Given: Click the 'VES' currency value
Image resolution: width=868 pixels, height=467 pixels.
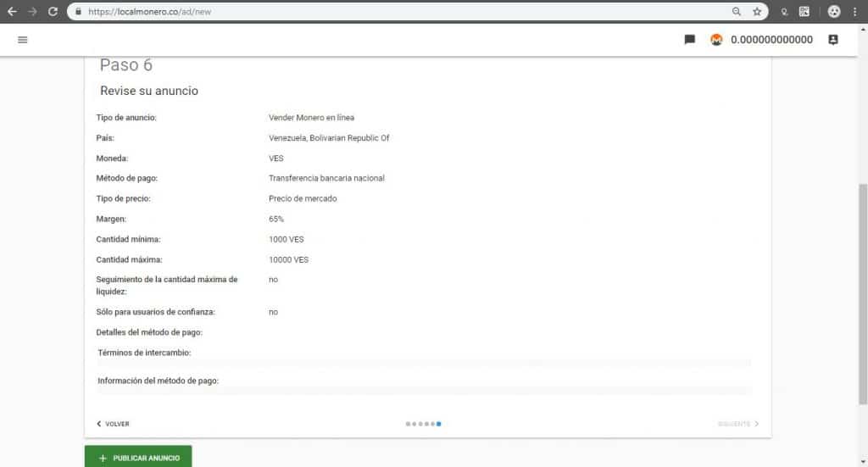Looking at the screenshot, I should click(276, 158).
